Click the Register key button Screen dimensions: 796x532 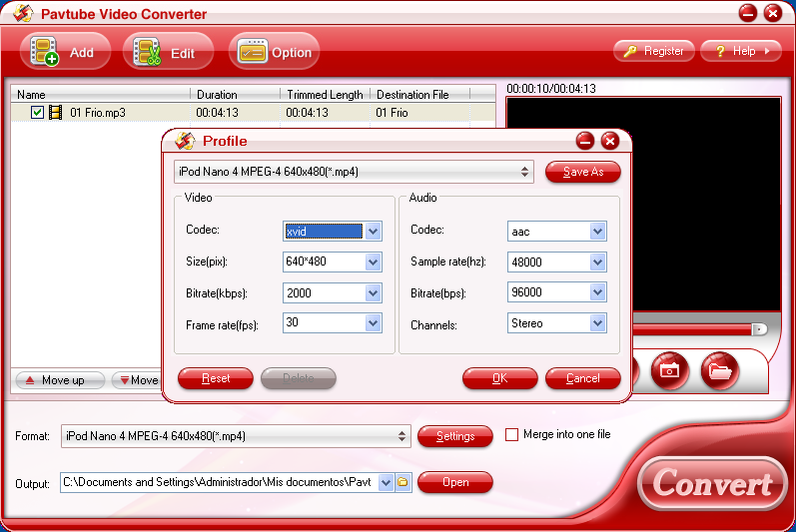[654, 51]
